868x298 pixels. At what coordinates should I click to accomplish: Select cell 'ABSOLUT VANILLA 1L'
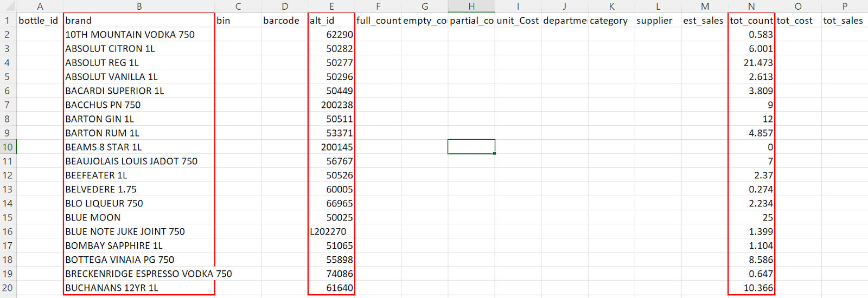coord(139,76)
